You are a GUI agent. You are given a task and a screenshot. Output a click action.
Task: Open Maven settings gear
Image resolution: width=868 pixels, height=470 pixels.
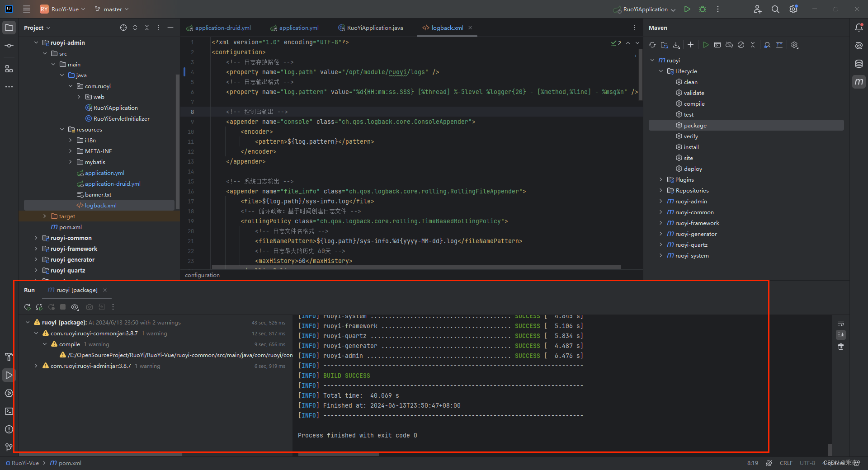[795, 45]
